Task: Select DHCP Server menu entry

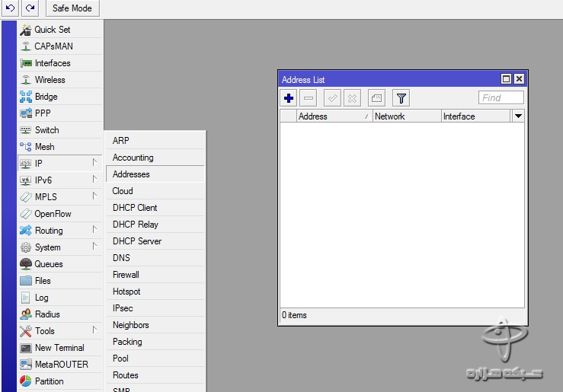Action: (x=155, y=241)
